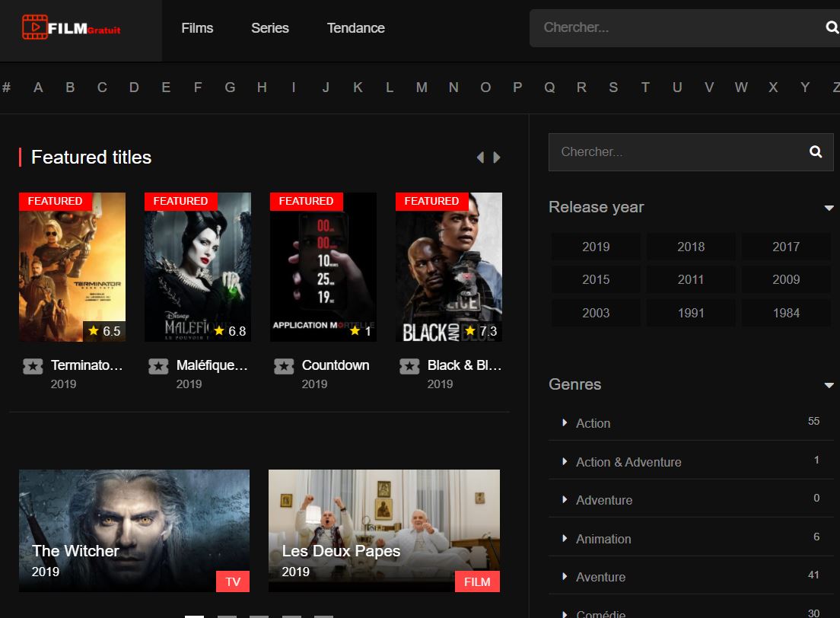
Task: Open The Witcher banner thumbnail
Action: [134, 530]
